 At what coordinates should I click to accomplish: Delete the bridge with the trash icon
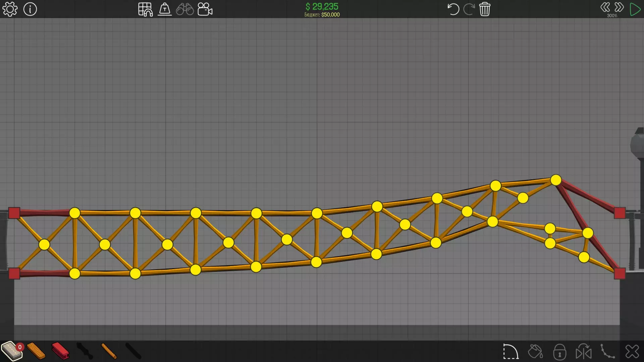[485, 9]
